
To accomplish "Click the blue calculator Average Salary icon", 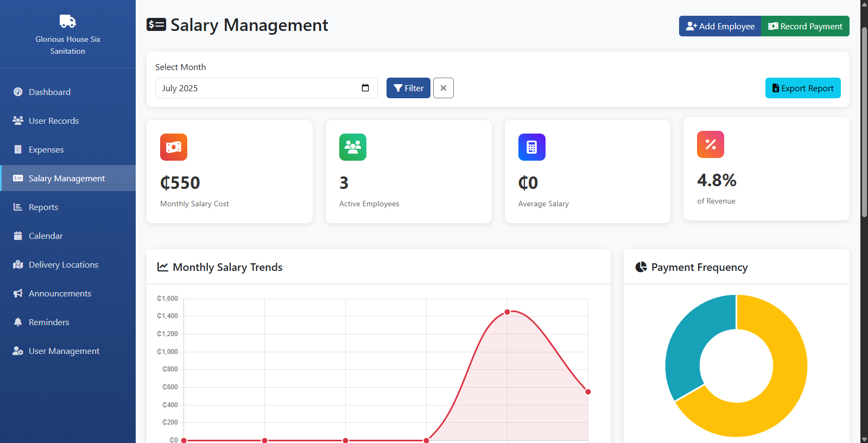I will pyautogui.click(x=531, y=147).
